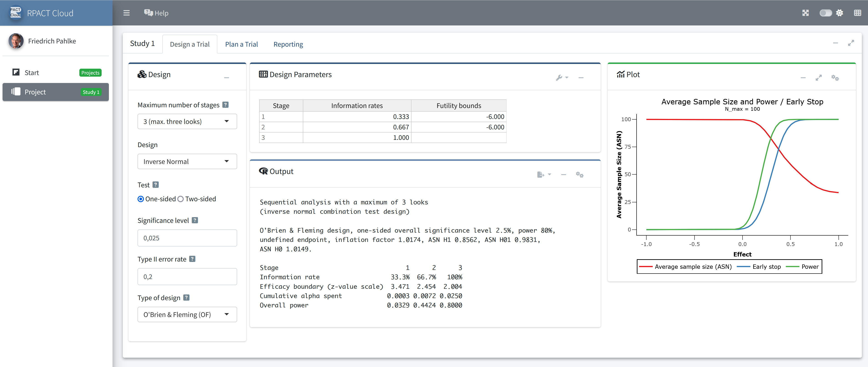Open the apps grid icon
The height and width of the screenshot is (367, 868).
[x=858, y=13]
